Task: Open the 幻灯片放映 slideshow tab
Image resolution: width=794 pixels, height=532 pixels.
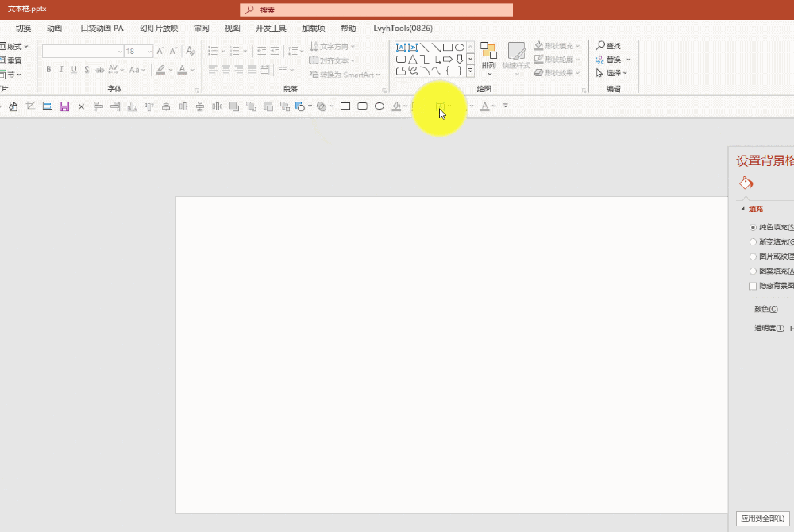Action: [x=159, y=29]
